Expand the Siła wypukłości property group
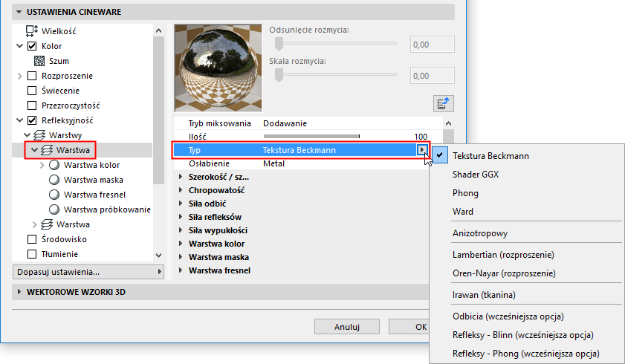The height and width of the screenshot is (364, 625). [x=181, y=230]
